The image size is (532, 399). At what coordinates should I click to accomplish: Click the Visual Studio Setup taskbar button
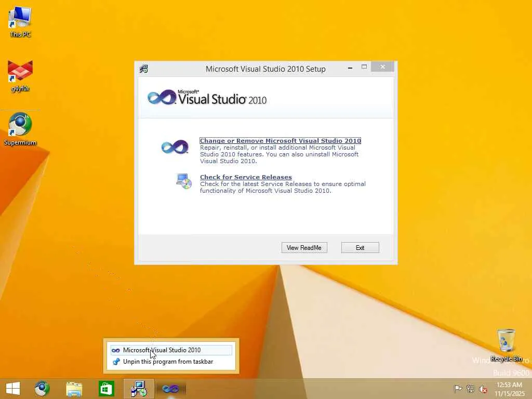click(x=138, y=389)
